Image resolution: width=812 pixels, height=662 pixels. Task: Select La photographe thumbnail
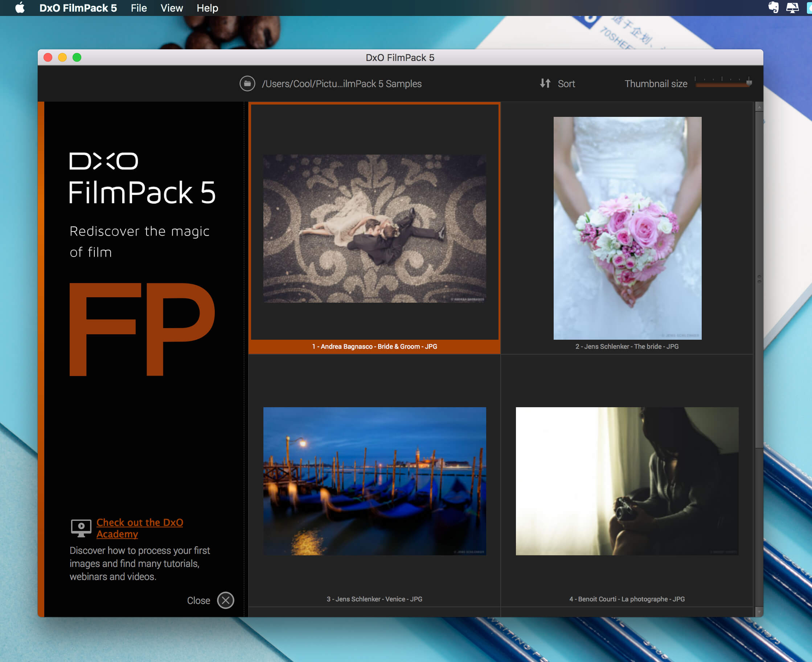(x=627, y=481)
